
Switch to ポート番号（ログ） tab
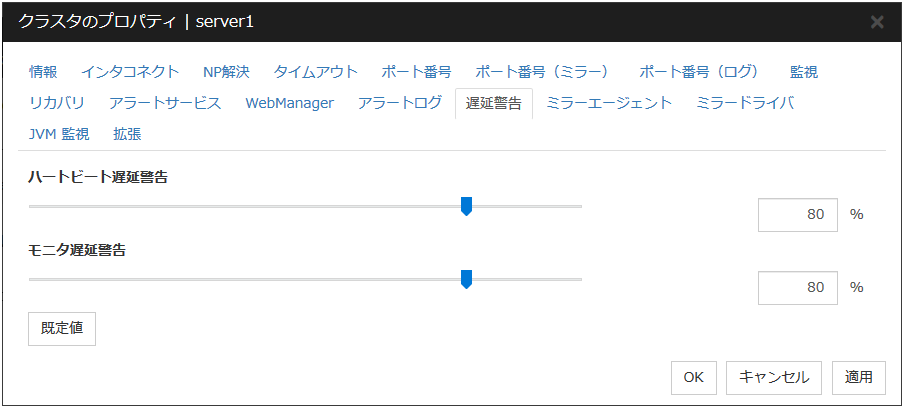[x=700, y=72]
